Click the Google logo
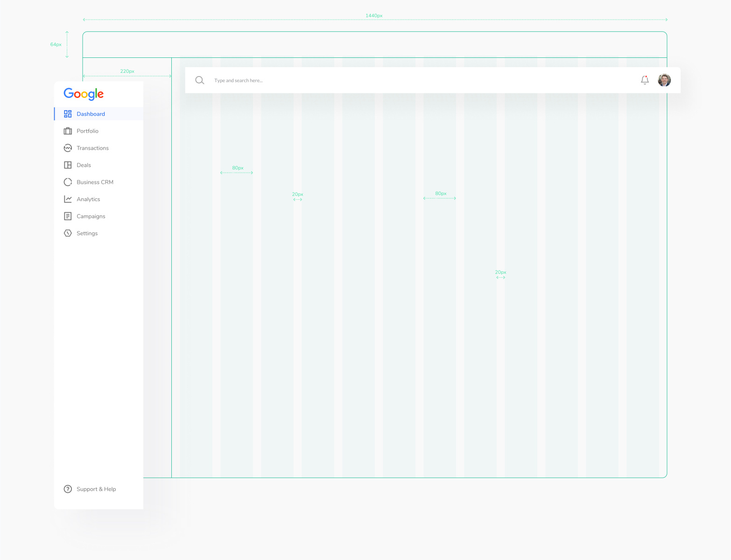Viewport: 731px width, 560px height. 83,94
